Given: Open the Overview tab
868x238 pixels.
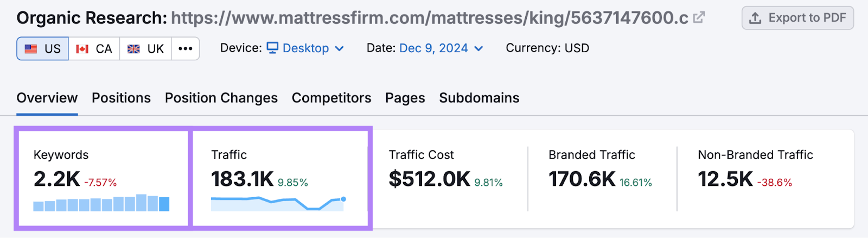Looking at the screenshot, I should [x=47, y=98].
